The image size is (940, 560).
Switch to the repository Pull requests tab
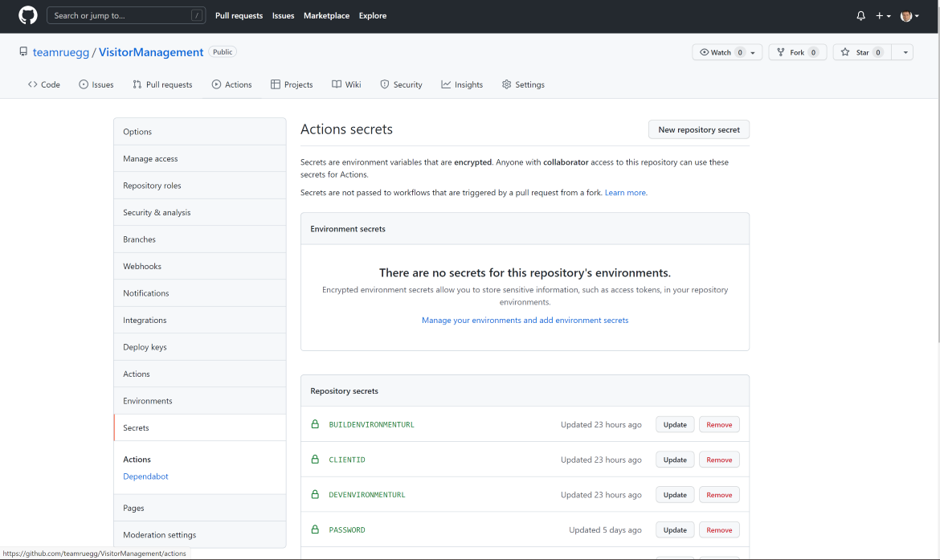[162, 84]
